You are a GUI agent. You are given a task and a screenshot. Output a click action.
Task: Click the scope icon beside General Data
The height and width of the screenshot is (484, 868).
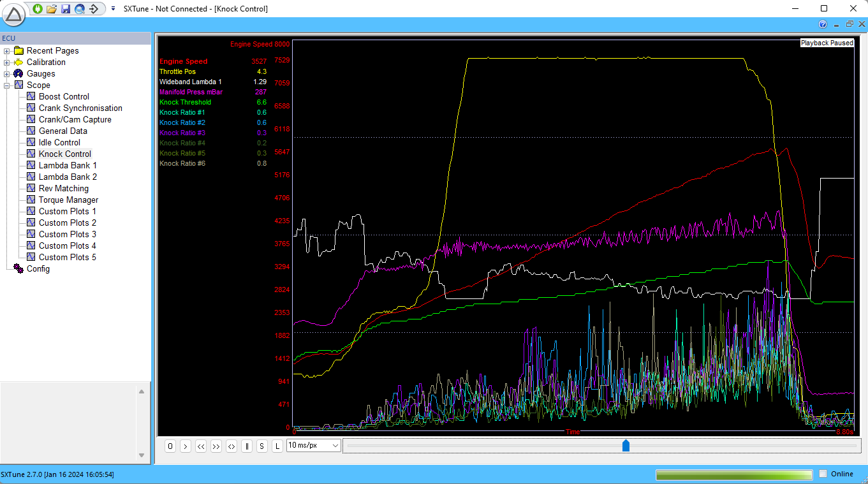tap(31, 131)
